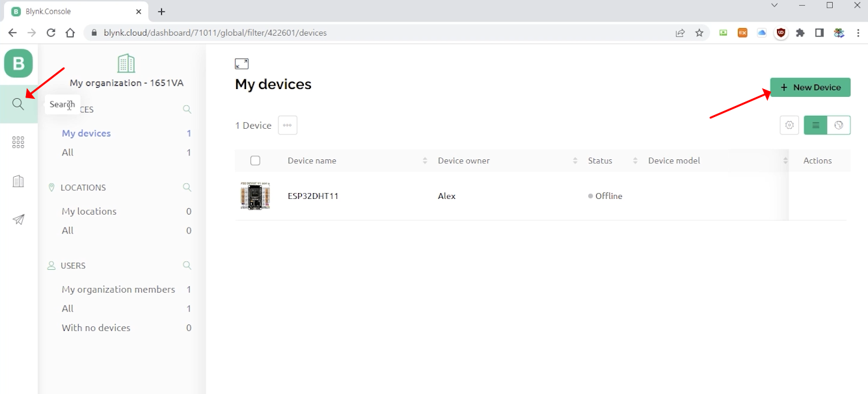Screen dimensions: 868x394
Task: Reload the page in browser
Action: (51, 33)
